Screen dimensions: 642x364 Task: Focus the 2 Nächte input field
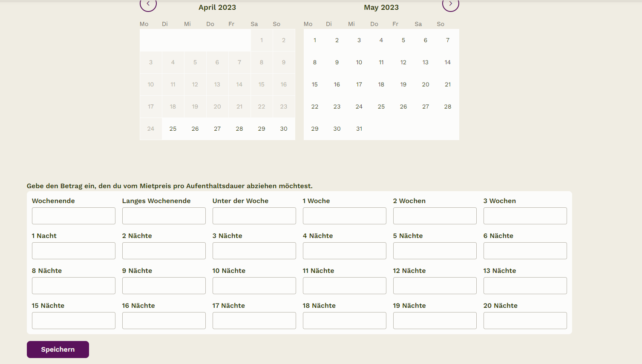(x=164, y=251)
